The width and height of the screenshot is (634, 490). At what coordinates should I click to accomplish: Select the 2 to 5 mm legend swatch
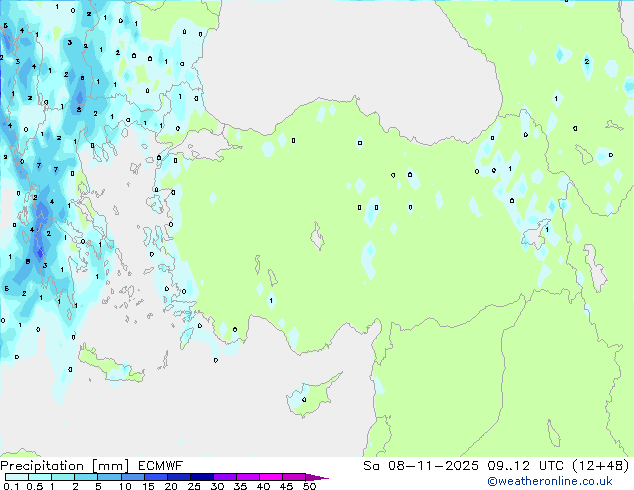click(x=86, y=477)
